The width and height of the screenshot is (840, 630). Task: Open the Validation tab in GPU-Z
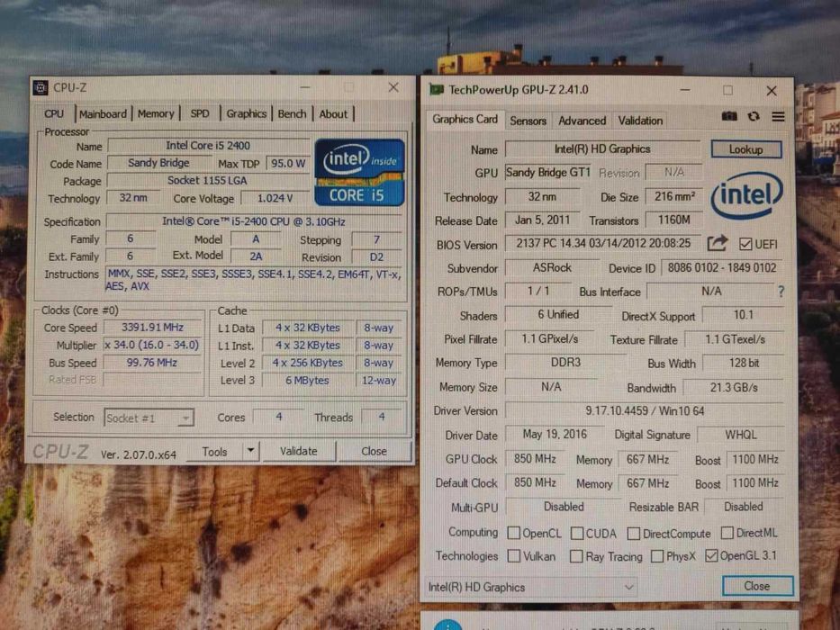point(640,121)
